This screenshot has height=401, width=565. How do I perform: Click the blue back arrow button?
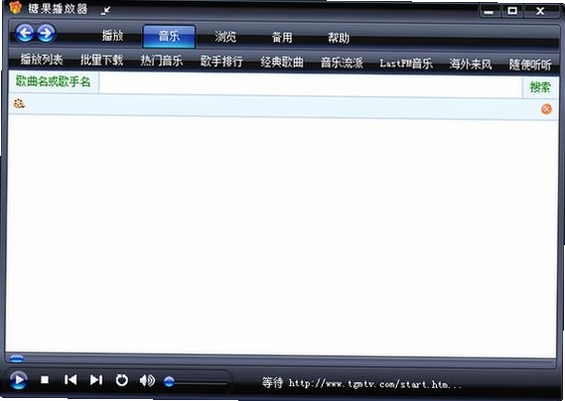(25, 34)
